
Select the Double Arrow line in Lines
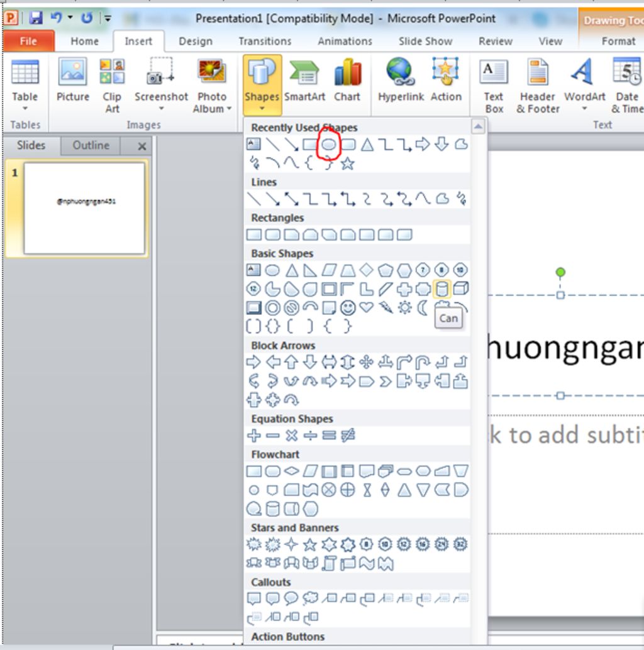tap(291, 199)
